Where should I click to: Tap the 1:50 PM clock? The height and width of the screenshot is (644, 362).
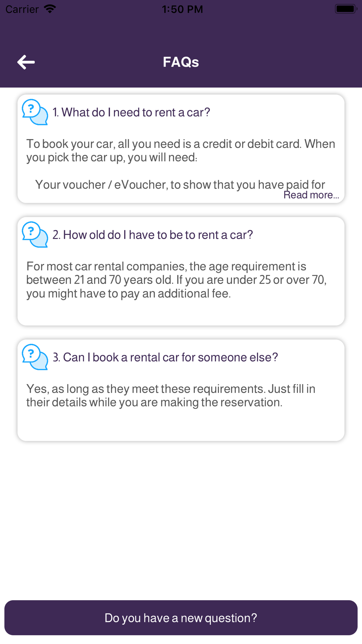(182, 9)
